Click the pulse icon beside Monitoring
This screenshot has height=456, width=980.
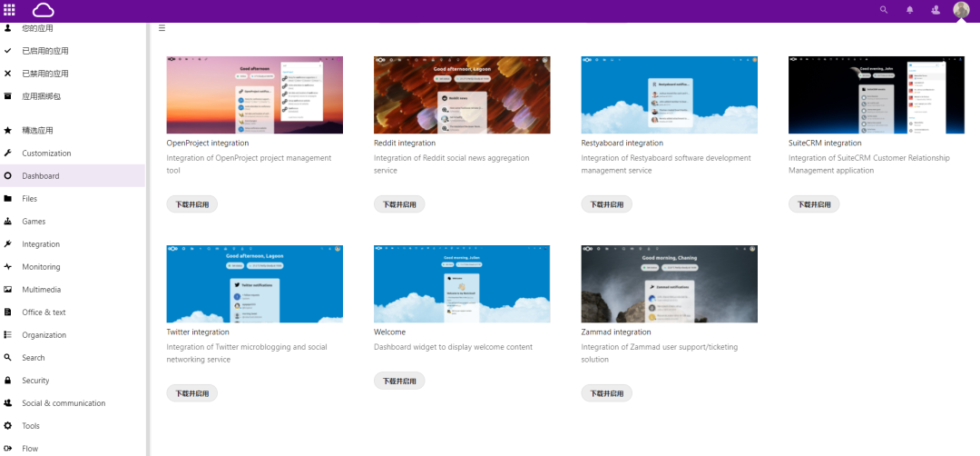pyautogui.click(x=7, y=266)
